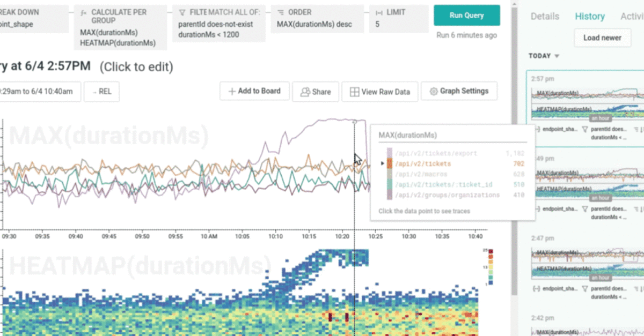Switch to the History tab

tap(590, 16)
